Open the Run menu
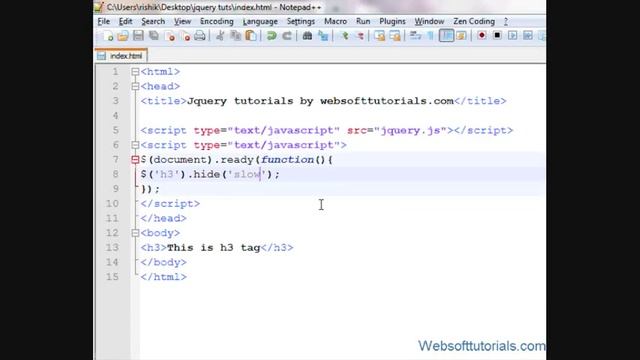The width and height of the screenshot is (640, 360). coord(363,21)
